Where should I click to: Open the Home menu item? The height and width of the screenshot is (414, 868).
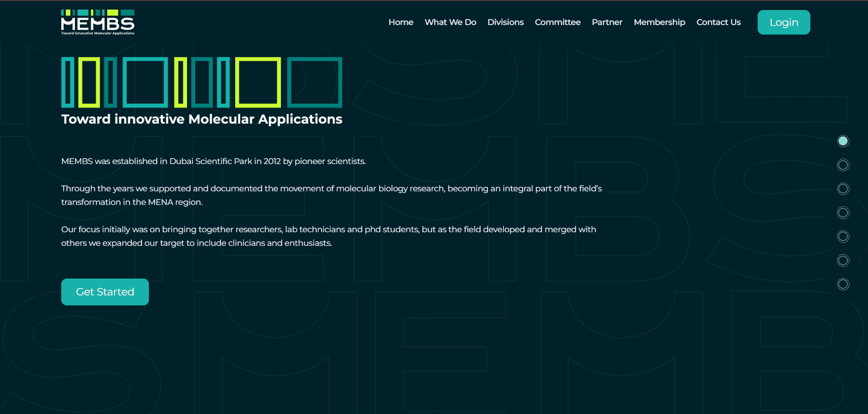[401, 22]
